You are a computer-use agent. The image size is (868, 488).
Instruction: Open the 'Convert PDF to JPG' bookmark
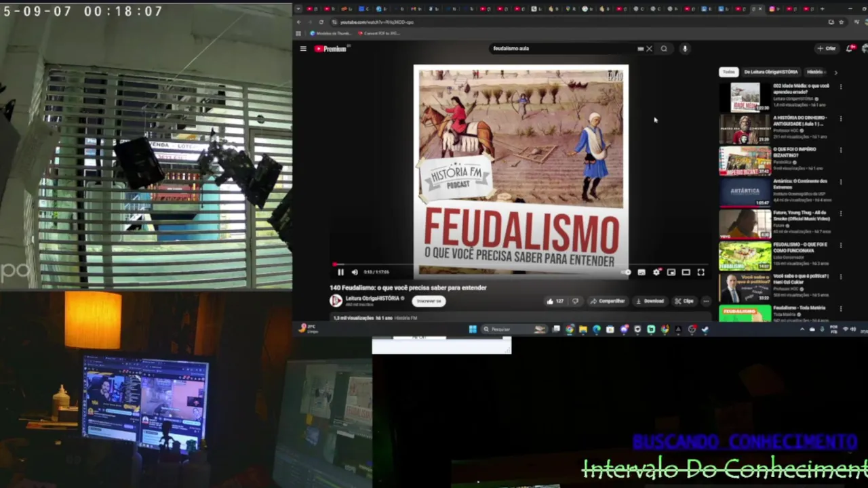[378, 33]
